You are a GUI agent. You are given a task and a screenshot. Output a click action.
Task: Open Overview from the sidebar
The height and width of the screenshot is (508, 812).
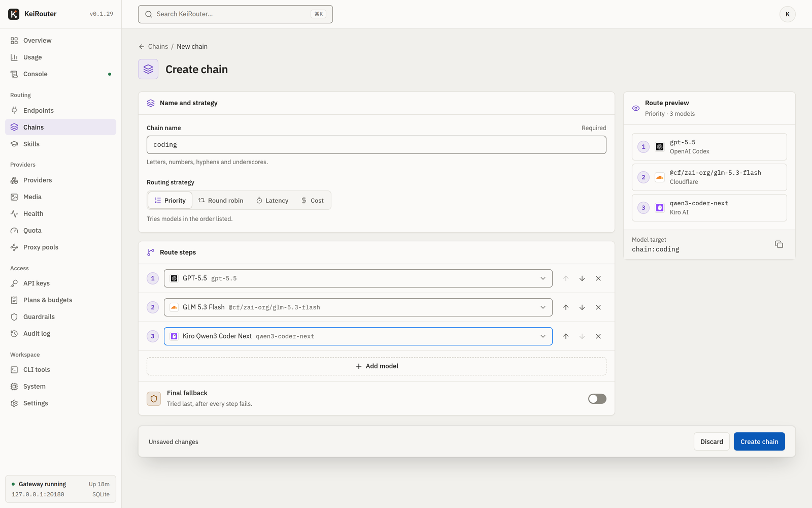point(60,41)
